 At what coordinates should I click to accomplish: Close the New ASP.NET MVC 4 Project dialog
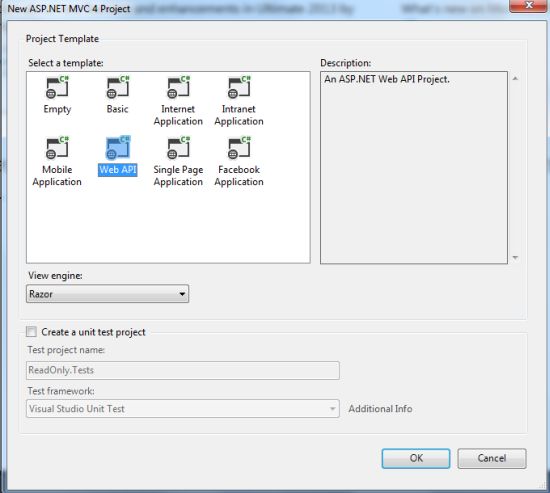coord(529,5)
